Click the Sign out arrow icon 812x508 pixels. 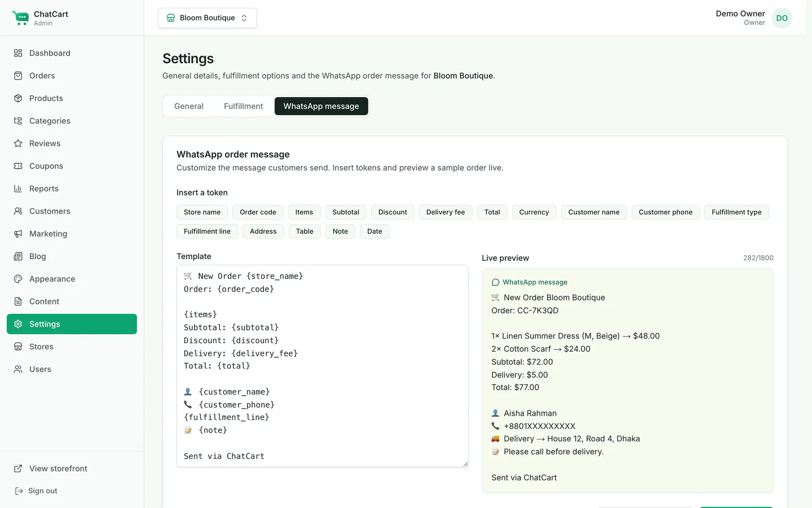(x=19, y=491)
